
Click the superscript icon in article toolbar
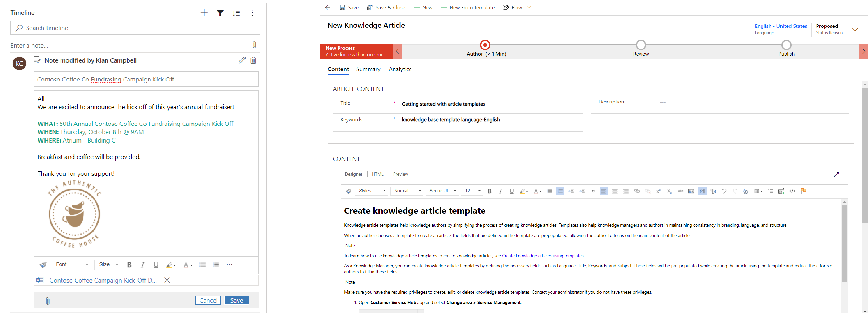pyautogui.click(x=658, y=191)
